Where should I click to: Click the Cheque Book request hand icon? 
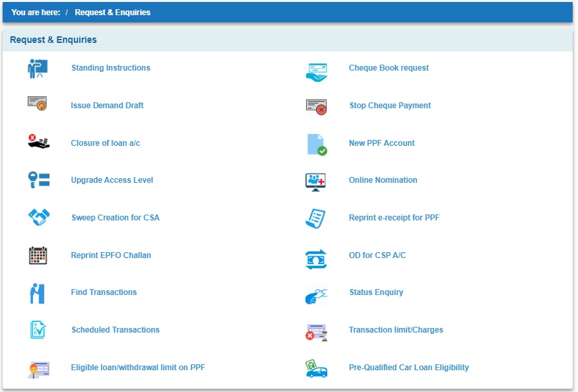pos(316,73)
